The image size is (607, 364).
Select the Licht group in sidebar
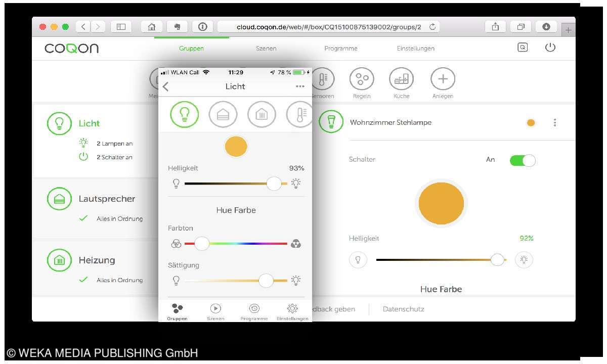96,140
